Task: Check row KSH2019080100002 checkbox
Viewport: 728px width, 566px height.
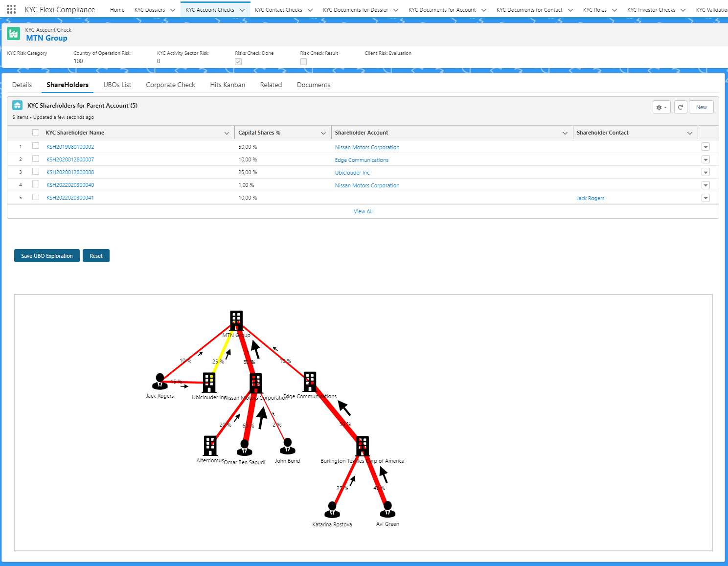Action: (35, 146)
